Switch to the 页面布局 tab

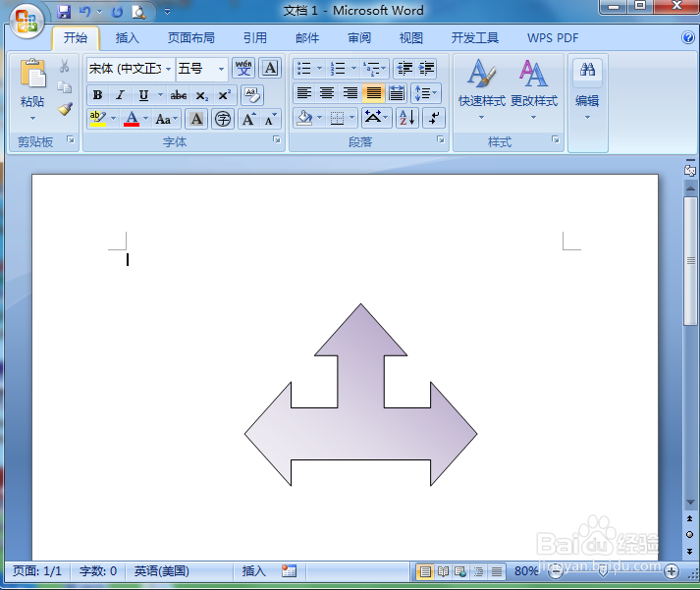tap(191, 38)
